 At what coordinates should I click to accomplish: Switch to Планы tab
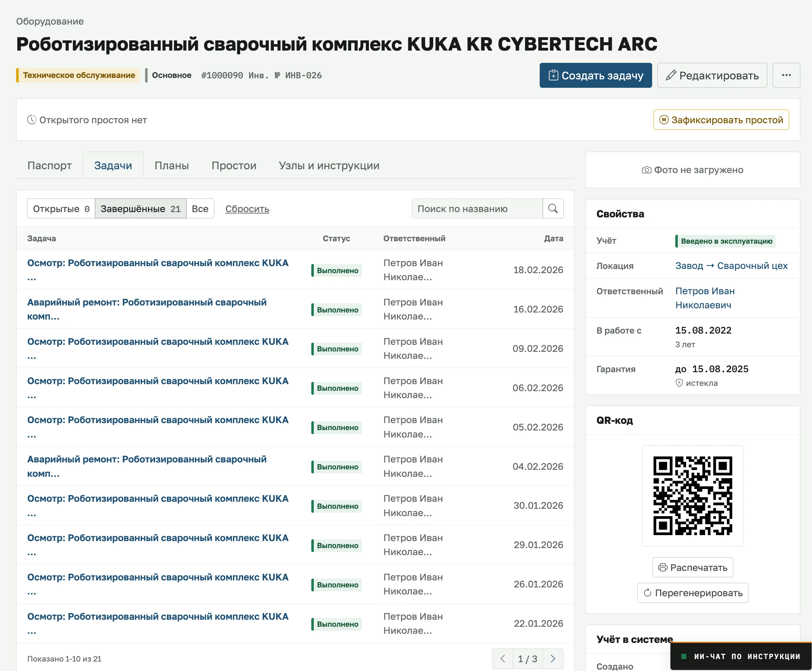172,165
